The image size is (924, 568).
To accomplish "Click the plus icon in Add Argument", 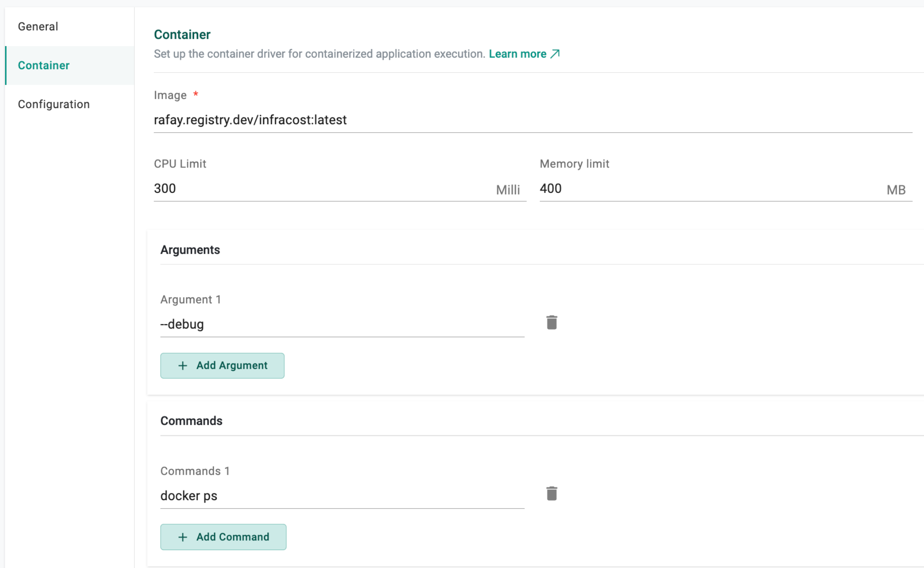I will click(183, 366).
